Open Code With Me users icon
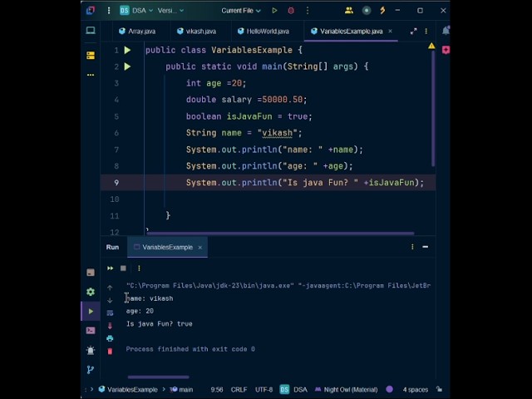Viewport: 532px width, 399px height. pos(349,11)
